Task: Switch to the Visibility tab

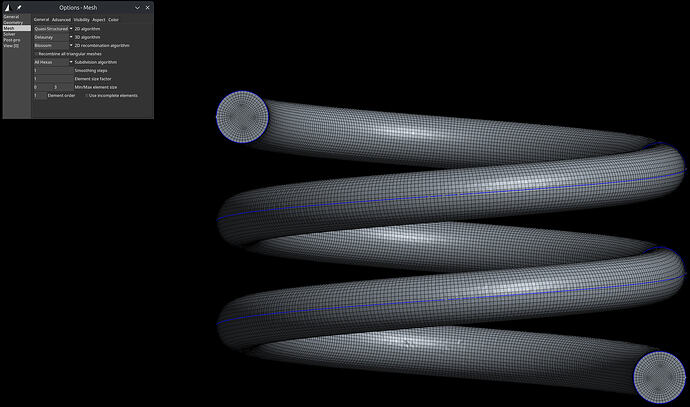Action: pyautogui.click(x=81, y=20)
